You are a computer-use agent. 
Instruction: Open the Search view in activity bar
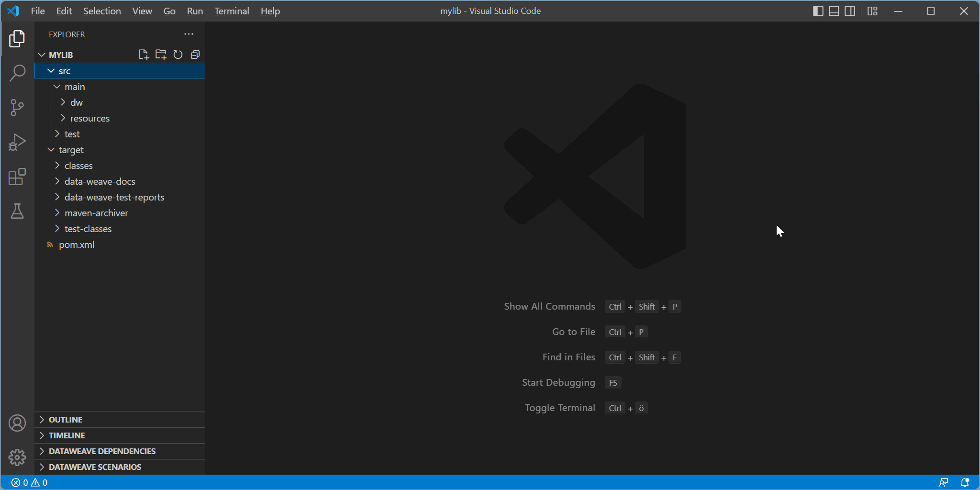point(17,73)
